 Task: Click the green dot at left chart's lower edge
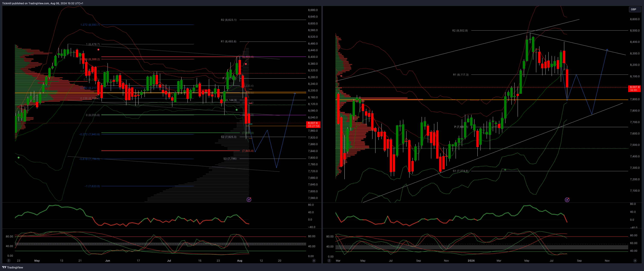tap(19, 157)
